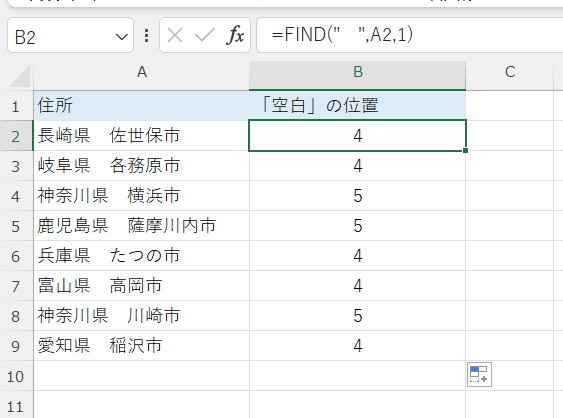This screenshot has height=418, width=563.
Task: Click the Name Box showing B2
Action: [x=70, y=36]
